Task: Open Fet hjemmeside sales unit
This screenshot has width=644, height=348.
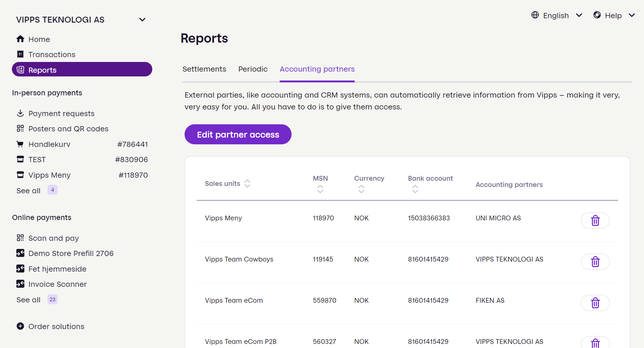Action: [x=57, y=269]
